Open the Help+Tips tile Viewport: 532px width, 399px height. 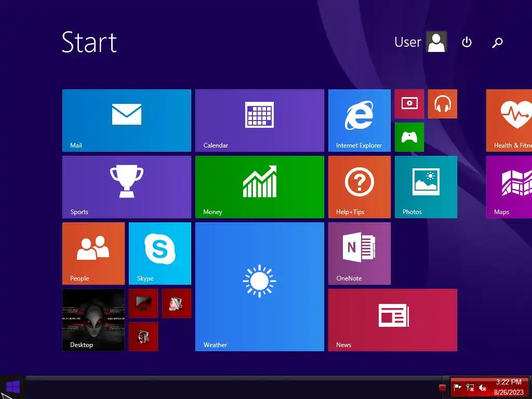coord(360,187)
